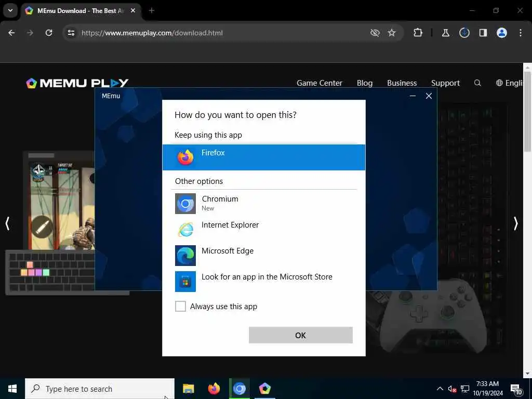Select Microsoft Edge as the app
Viewport: 532px width, 399px height.
click(x=263, y=255)
